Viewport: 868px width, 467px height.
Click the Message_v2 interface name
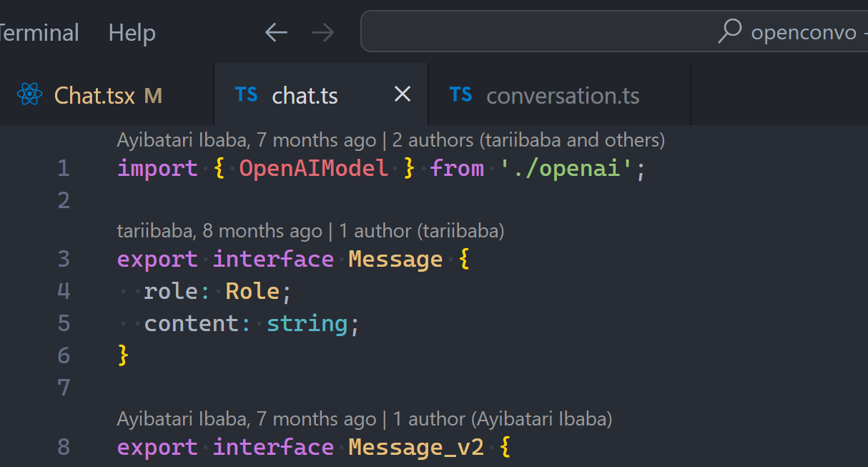click(415, 448)
